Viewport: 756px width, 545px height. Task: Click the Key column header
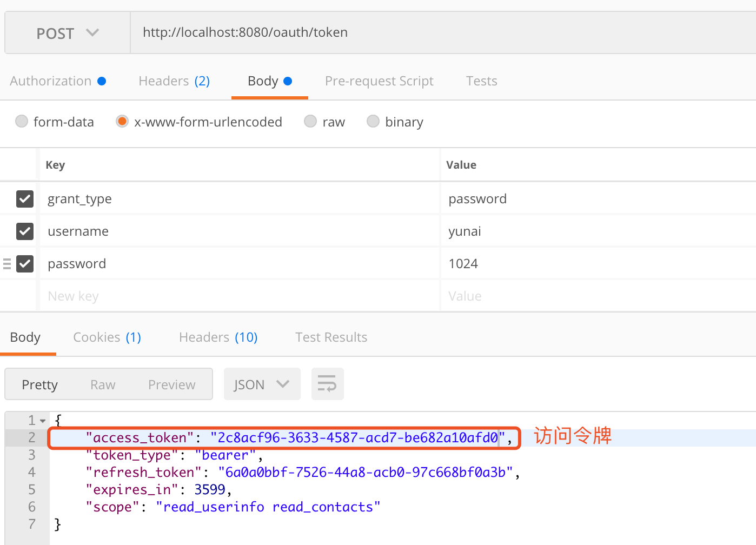pyautogui.click(x=55, y=165)
